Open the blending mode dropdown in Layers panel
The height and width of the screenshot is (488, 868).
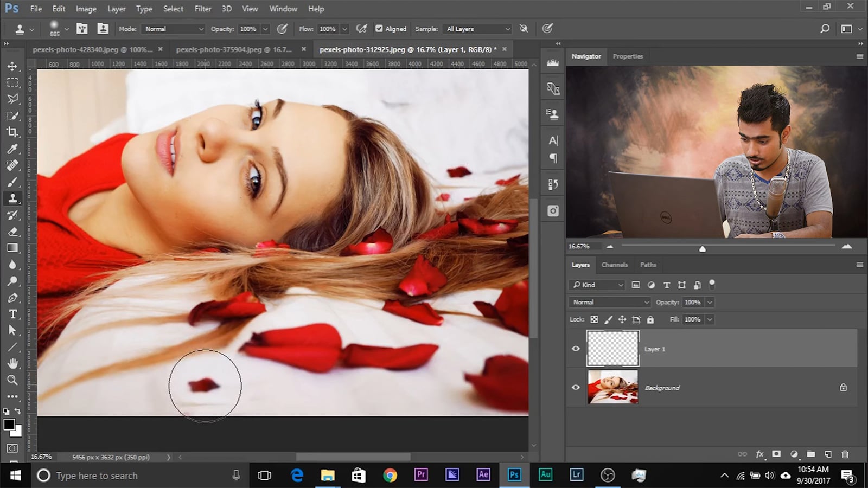(609, 302)
